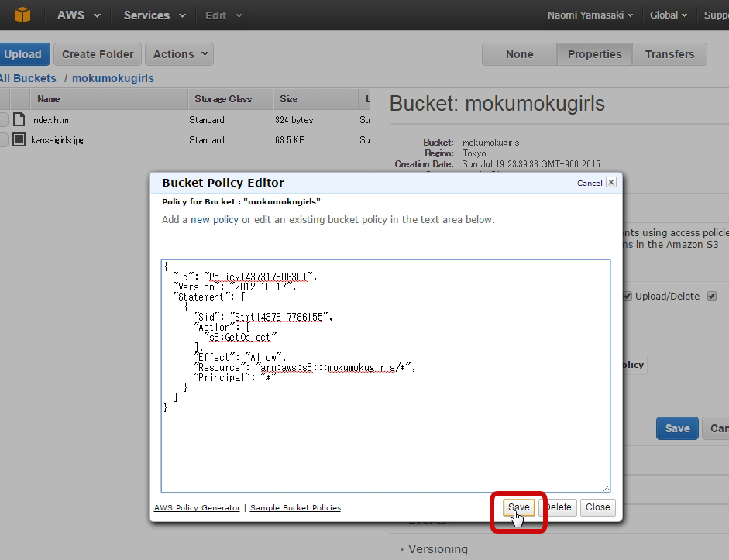The width and height of the screenshot is (729, 560).
Task: Click the text area resize grip
Action: click(607, 488)
